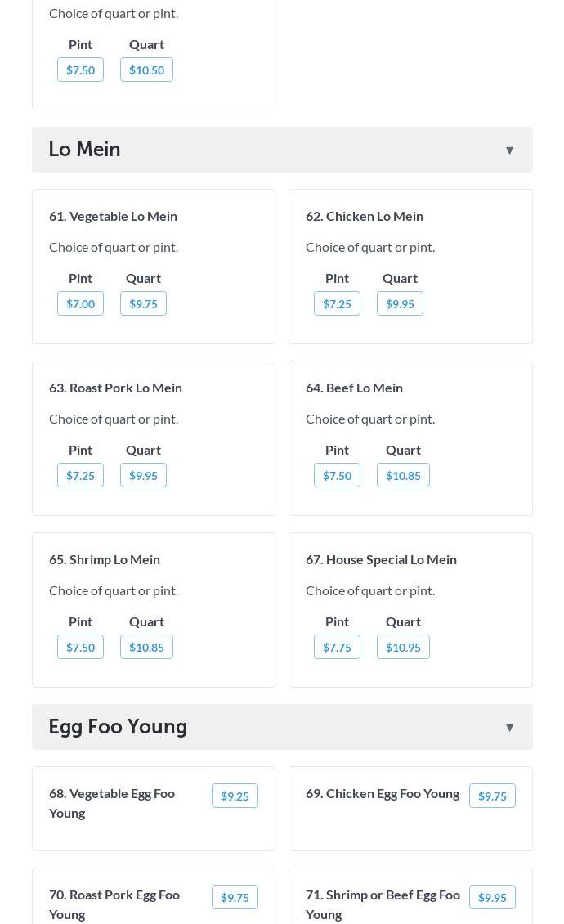Viewport: 564px width, 924px height.
Task: Pick Beef Lo Mein quart $10.85
Action: pyautogui.click(x=403, y=475)
